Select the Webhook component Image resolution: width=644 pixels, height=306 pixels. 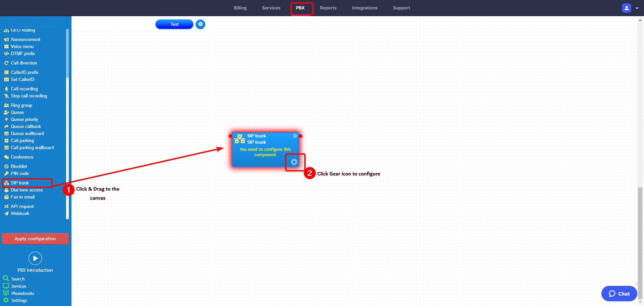tap(20, 213)
